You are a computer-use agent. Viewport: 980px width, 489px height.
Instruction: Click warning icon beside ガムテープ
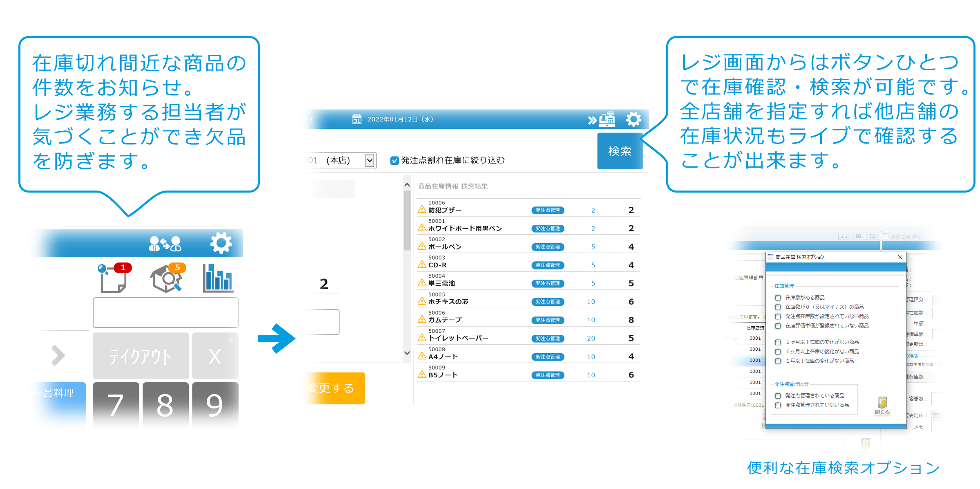pos(422,319)
